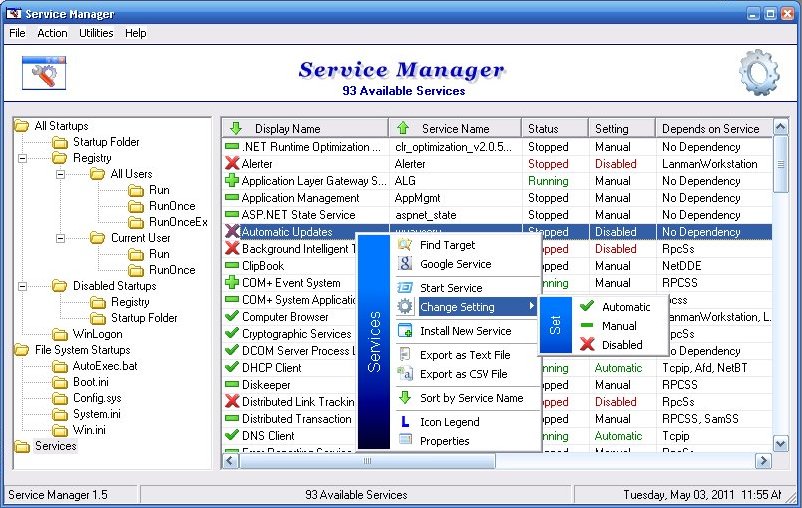Choose Disabled in the Set submenu

point(621,345)
